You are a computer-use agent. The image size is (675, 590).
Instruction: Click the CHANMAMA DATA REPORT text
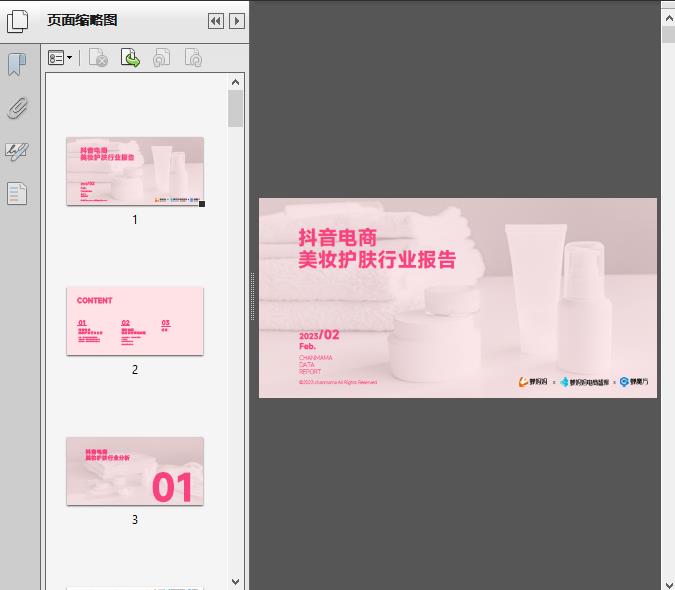316,365
